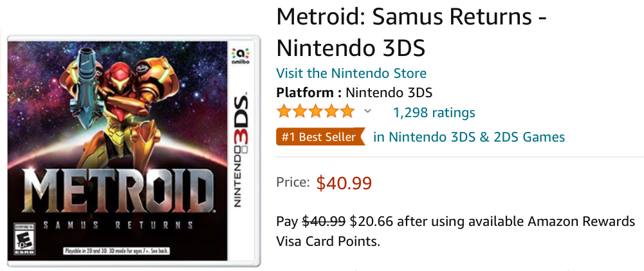This screenshot has width=644, height=271.
Task: Click the five-star rating icons
Action: pyautogui.click(x=315, y=112)
